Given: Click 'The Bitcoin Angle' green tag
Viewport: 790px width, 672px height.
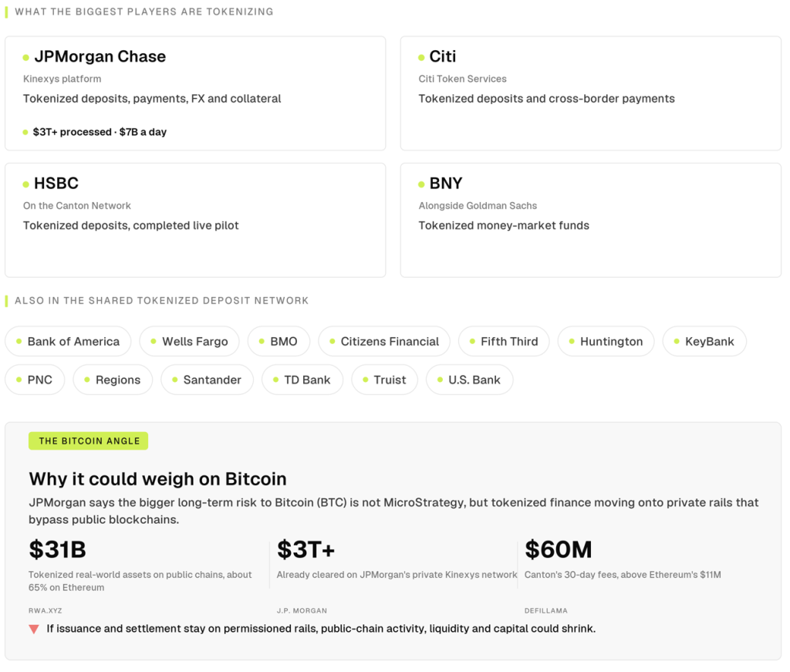Looking at the screenshot, I should 89,441.
